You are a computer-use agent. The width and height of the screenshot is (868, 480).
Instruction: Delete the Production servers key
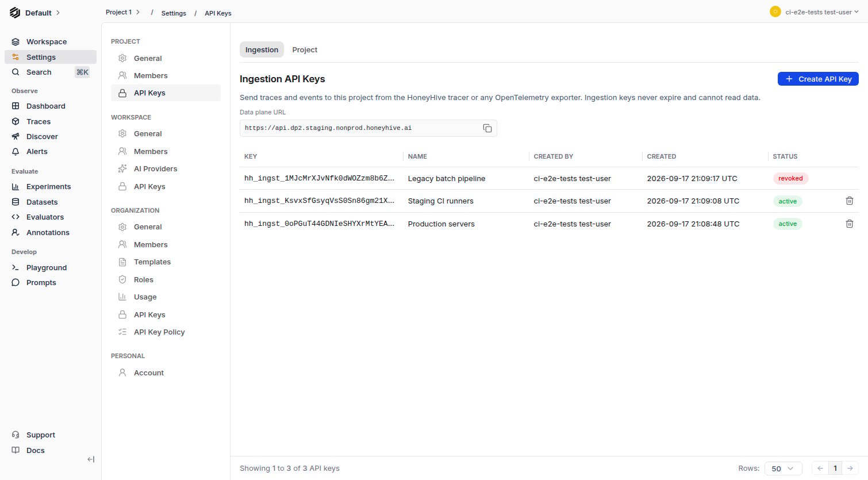tap(850, 224)
